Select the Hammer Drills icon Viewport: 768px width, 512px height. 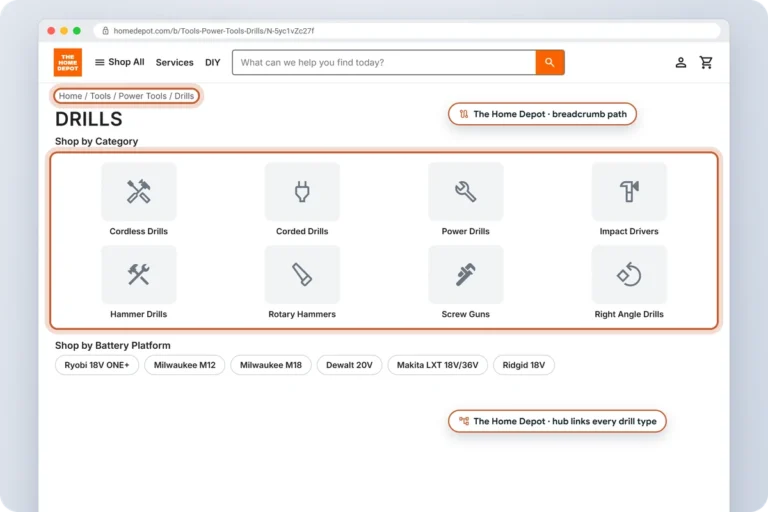coord(139,274)
